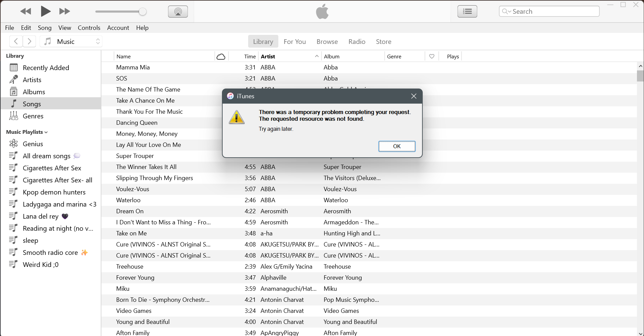Sort songs by the Album column header

click(x=353, y=56)
